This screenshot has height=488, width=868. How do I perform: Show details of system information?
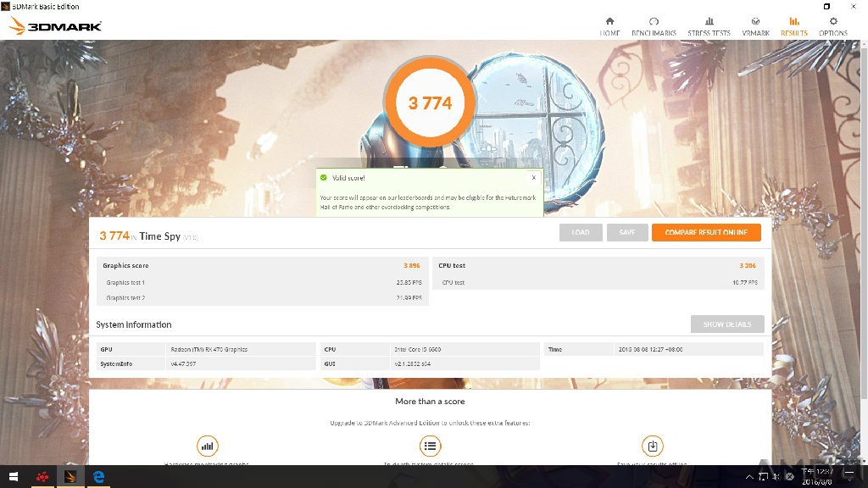tap(727, 324)
